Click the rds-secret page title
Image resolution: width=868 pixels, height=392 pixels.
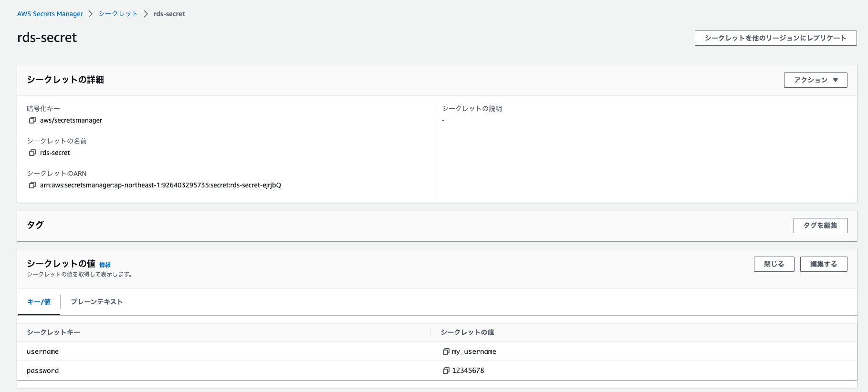(47, 38)
